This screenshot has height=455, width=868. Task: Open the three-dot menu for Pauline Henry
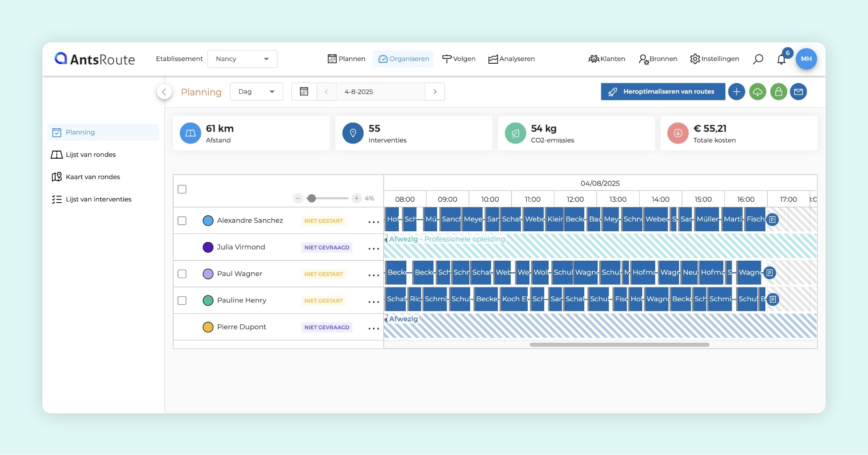pyautogui.click(x=373, y=302)
